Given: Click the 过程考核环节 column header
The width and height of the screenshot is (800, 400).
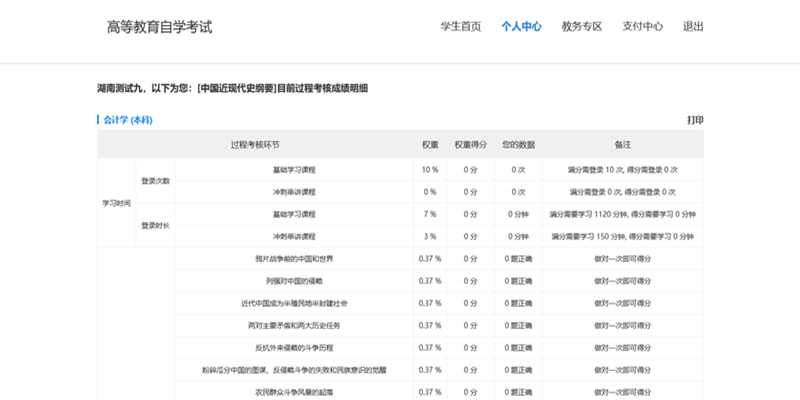Looking at the screenshot, I should point(255,145).
